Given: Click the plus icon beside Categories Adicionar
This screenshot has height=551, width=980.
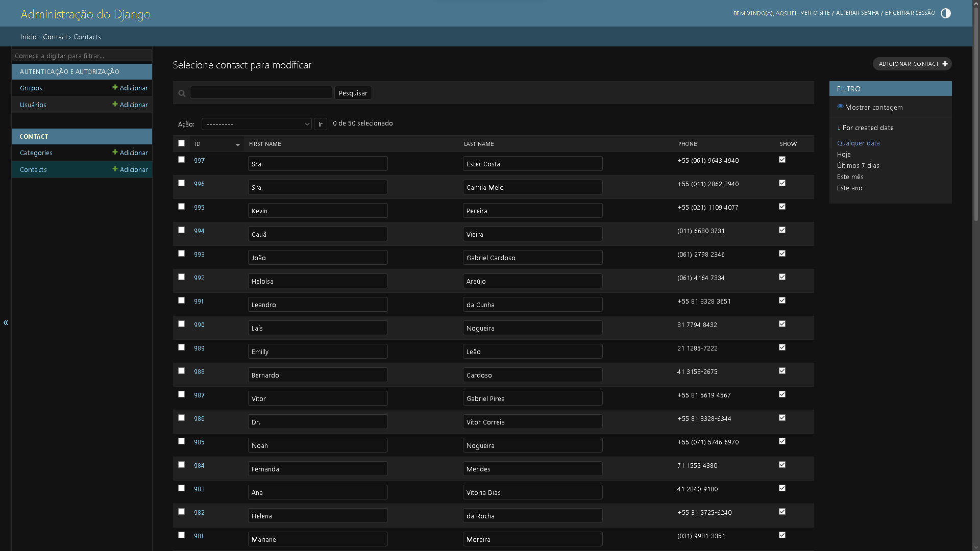Looking at the screenshot, I should [x=115, y=153].
